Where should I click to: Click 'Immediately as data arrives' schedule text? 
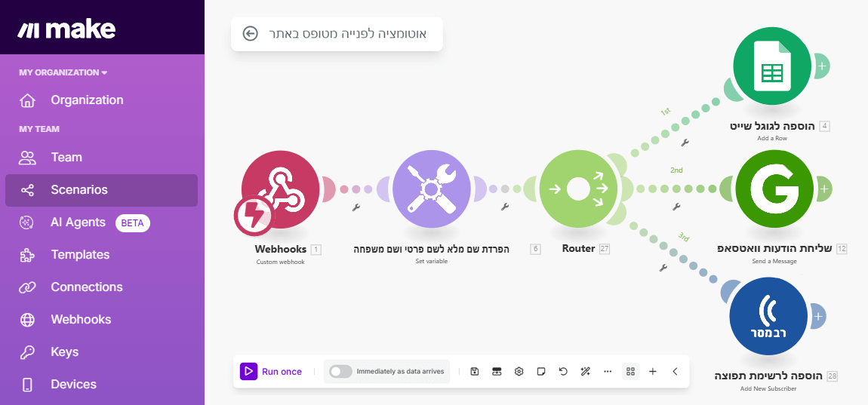tap(400, 372)
